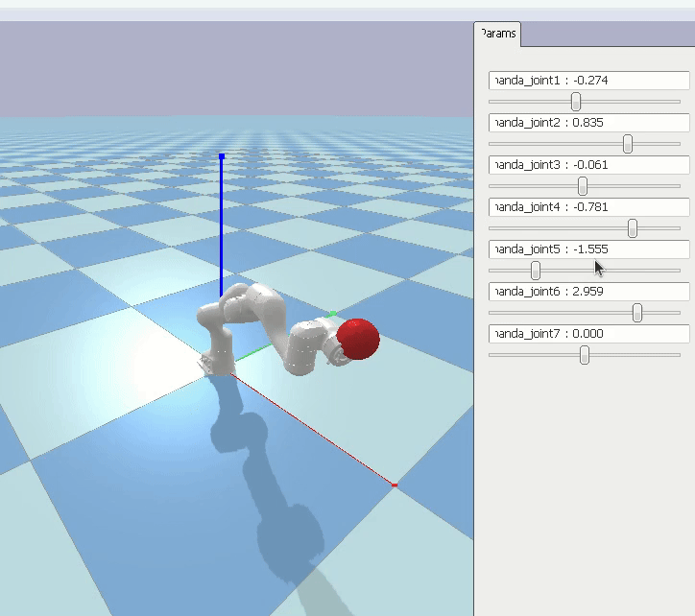Click the panda_joint1 value field
The image size is (695, 616).
click(589, 81)
